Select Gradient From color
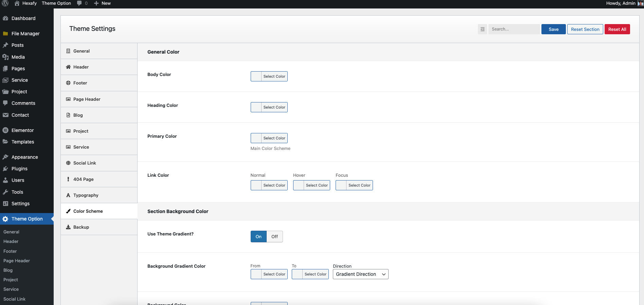644x305 pixels. click(x=269, y=274)
